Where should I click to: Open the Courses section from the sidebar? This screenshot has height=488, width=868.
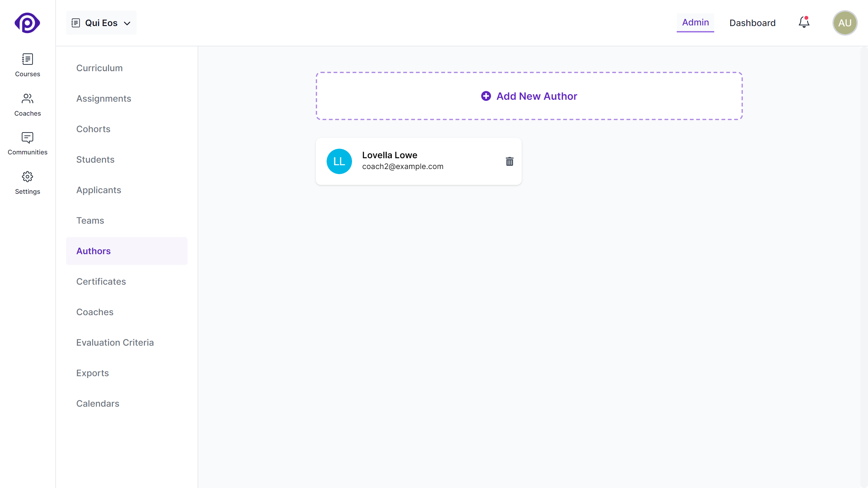click(x=27, y=65)
